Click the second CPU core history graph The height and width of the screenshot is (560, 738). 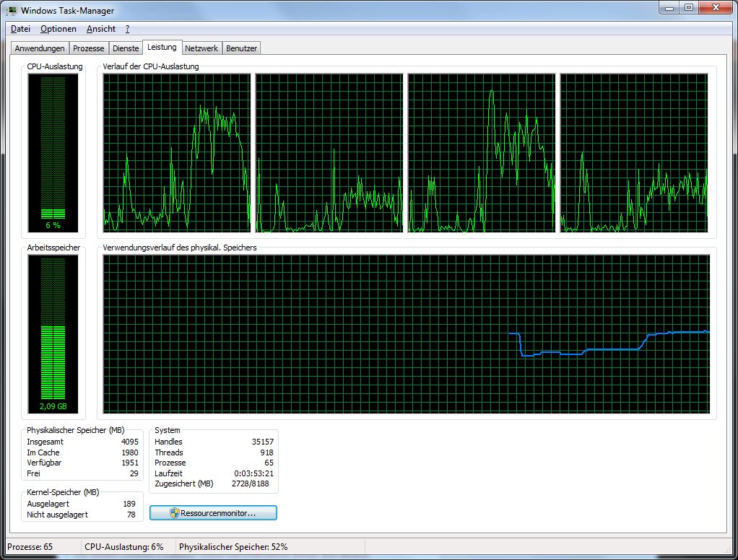(x=329, y=153)
